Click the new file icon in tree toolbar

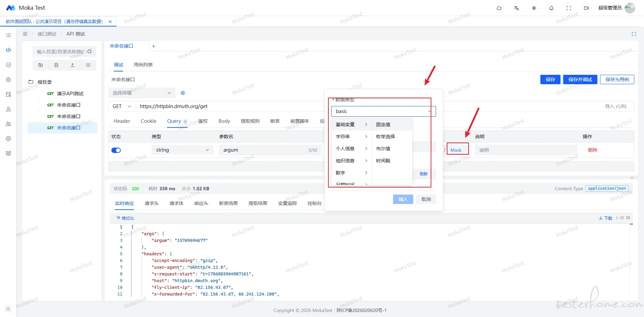[56, 65]
